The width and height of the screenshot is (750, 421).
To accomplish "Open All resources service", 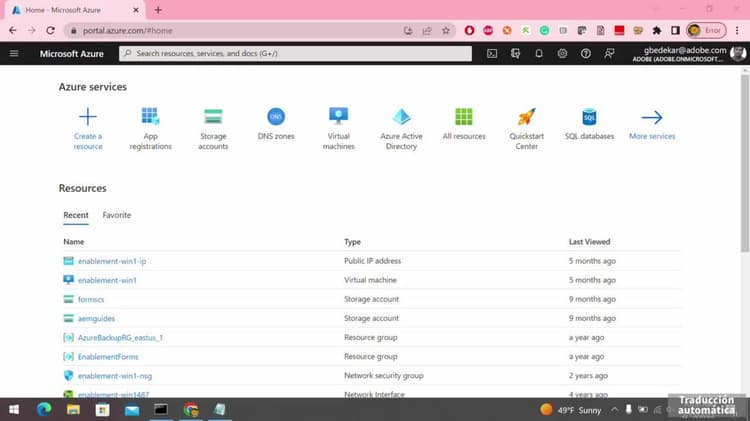I will pos(464,124).
